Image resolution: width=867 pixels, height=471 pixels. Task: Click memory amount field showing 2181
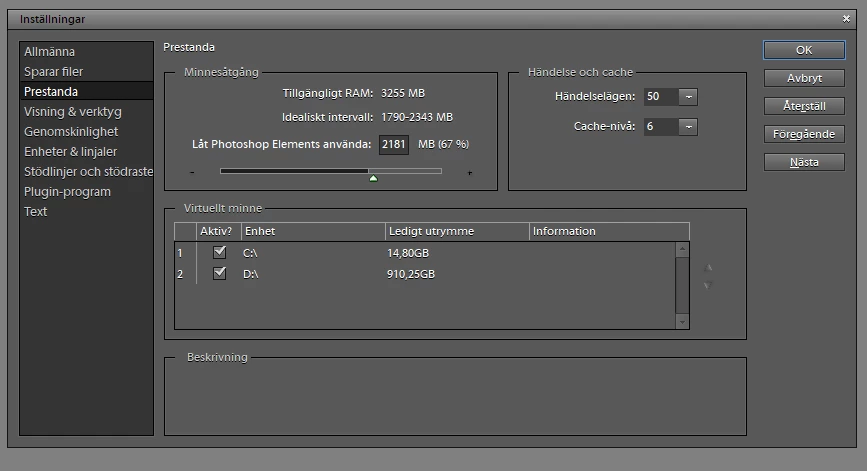pyautogui.click(x=394, y=144)
